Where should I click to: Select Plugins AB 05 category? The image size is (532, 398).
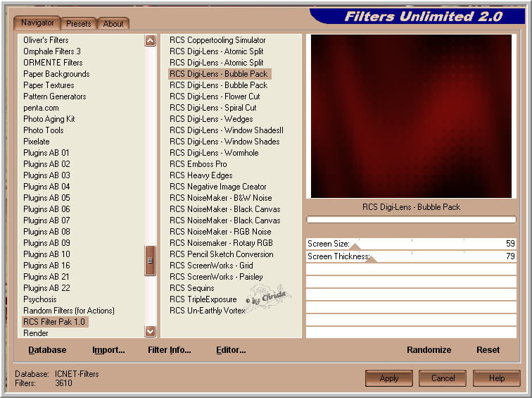click(x=46, y=198)
